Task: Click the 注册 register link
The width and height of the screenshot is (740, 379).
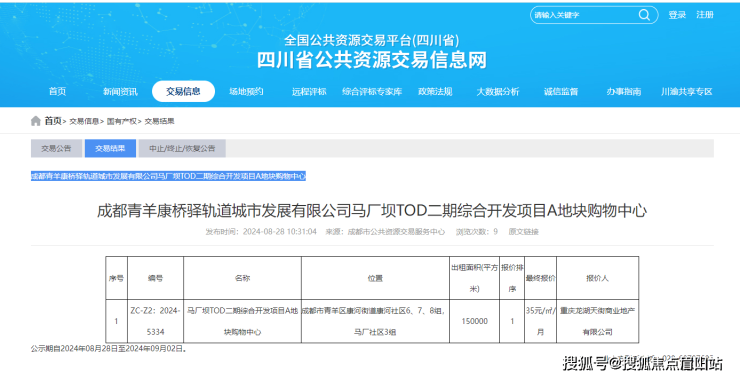Action: point(705,15)
